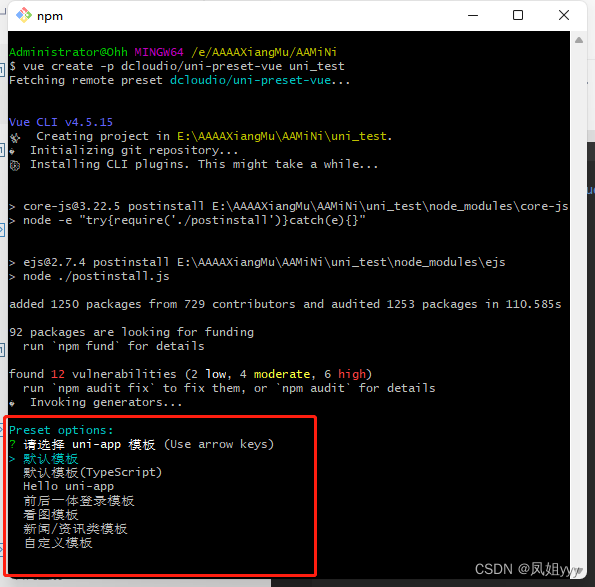Click the 'Preset options:' heading

pos(61,430)
